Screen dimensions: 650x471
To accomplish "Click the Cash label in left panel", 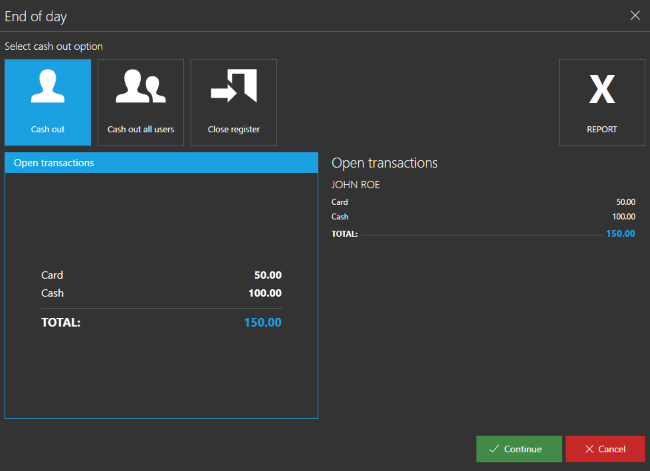I will click(52, 293).
